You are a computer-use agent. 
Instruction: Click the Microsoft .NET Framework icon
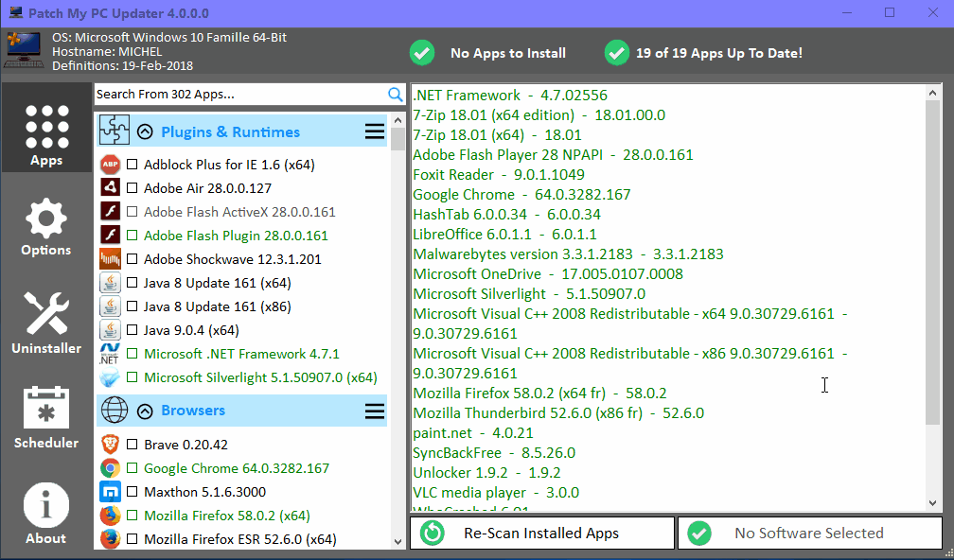tap(110, 354)
